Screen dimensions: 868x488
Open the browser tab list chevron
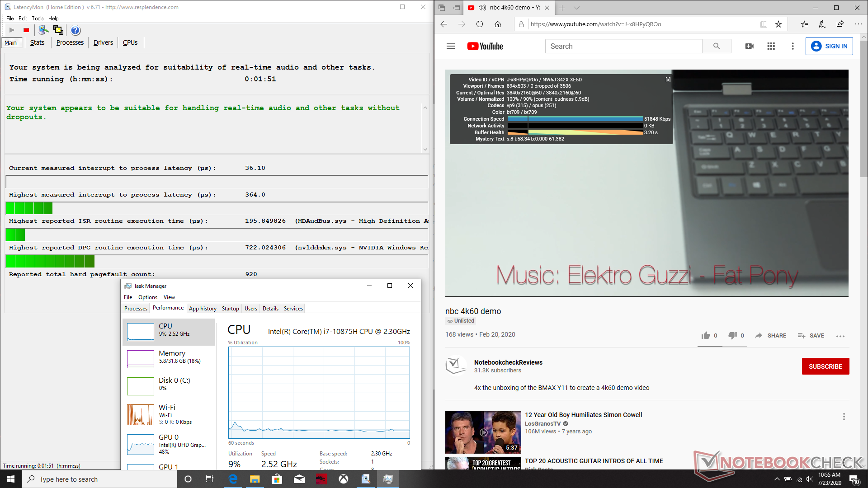click(576, 8)
